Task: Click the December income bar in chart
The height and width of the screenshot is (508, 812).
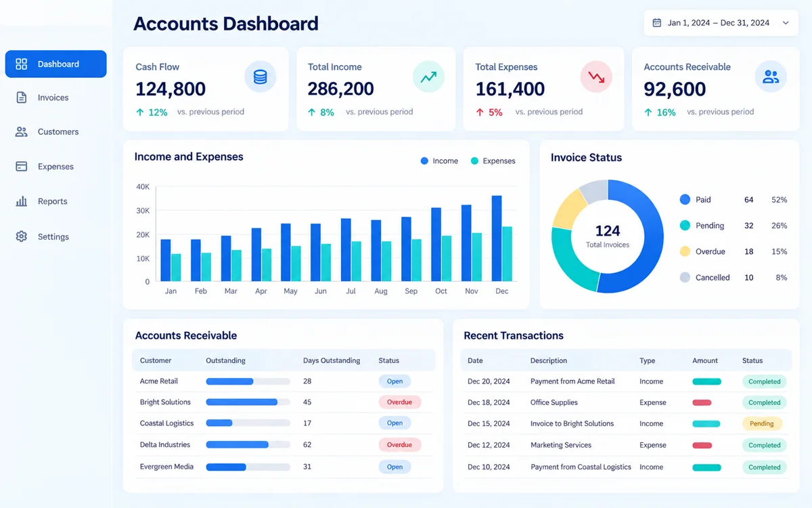Action: click(x=497, y=238)
